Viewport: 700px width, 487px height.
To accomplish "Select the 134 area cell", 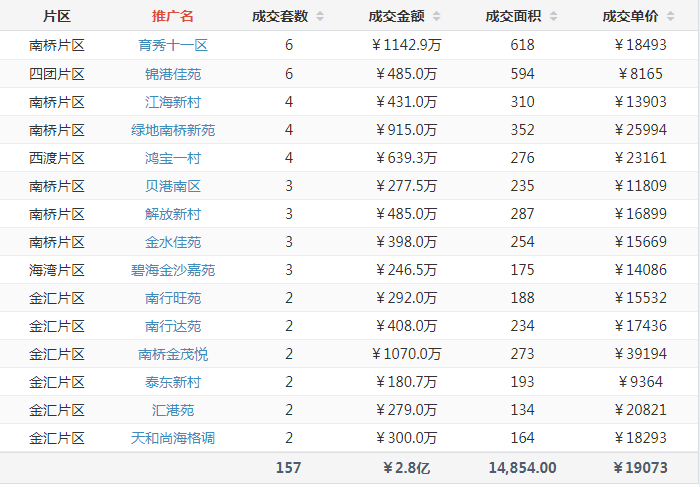I will point(522,410).
